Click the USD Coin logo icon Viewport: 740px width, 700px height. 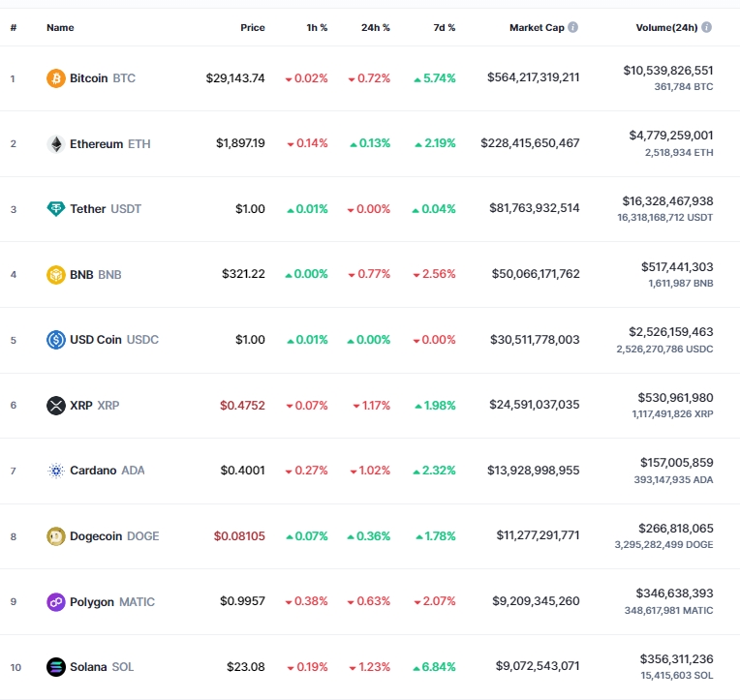[x=56, y=340]
